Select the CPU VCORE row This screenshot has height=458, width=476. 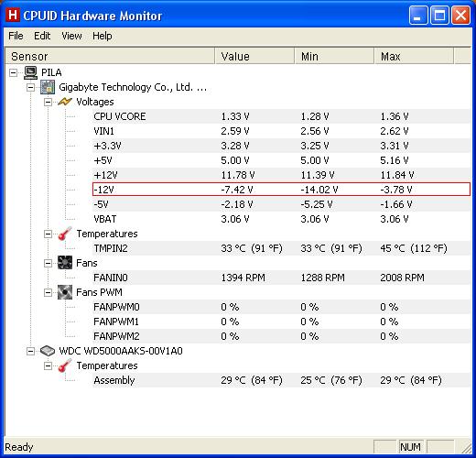pyautogui.click(x=281, y=116)
